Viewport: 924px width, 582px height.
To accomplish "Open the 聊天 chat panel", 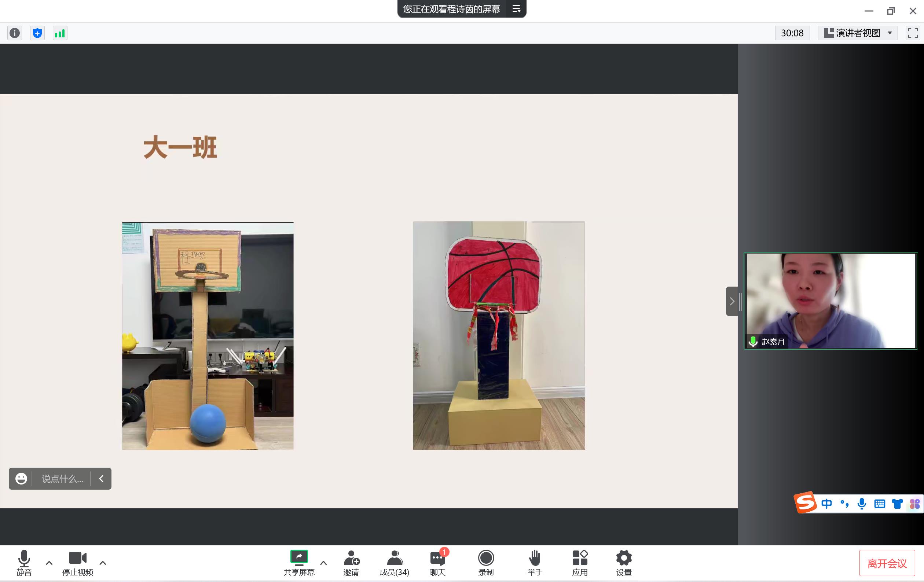I will click(438, 563).
